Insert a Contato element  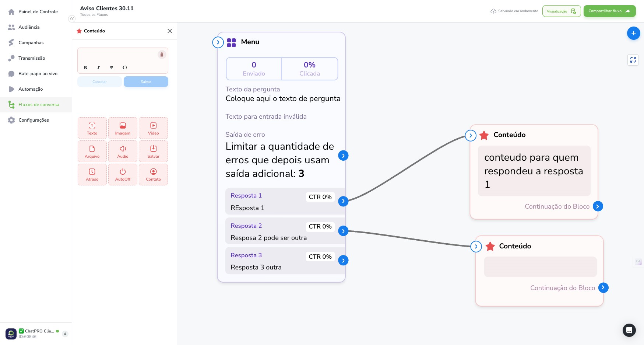(x=153, y=174)
